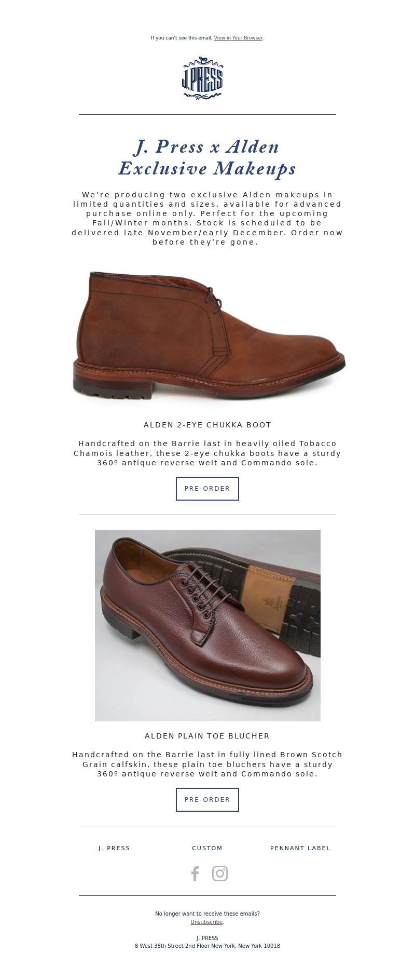Click the 'Alden Plain Toe Blucher' title

[x=208, y=736]
